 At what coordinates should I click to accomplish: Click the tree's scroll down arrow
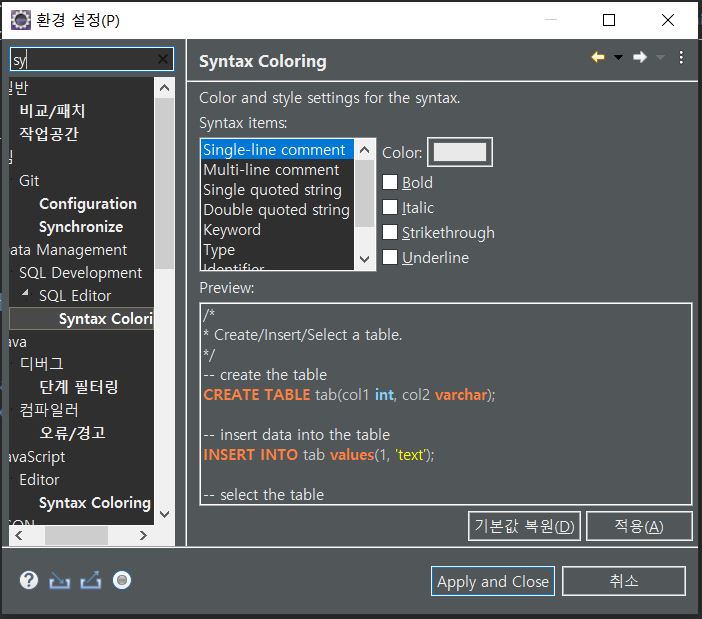pyautogui.click(x=164, y=514)
